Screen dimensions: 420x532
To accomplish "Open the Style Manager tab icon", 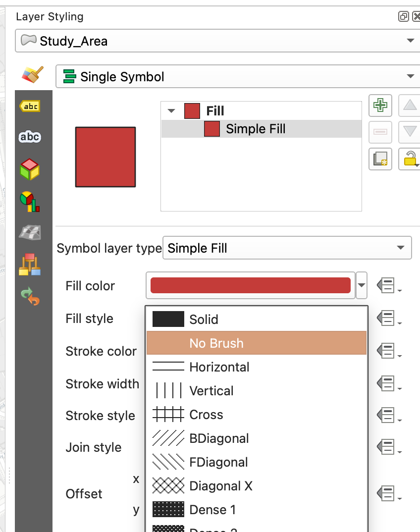I will tap(30, 265).
